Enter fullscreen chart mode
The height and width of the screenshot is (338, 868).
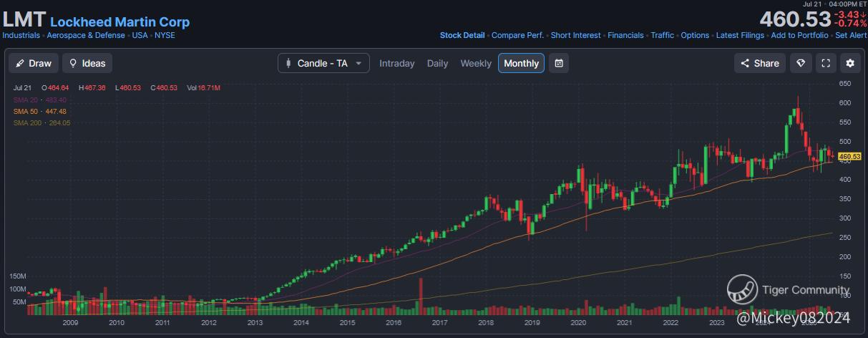pos(826,63)
